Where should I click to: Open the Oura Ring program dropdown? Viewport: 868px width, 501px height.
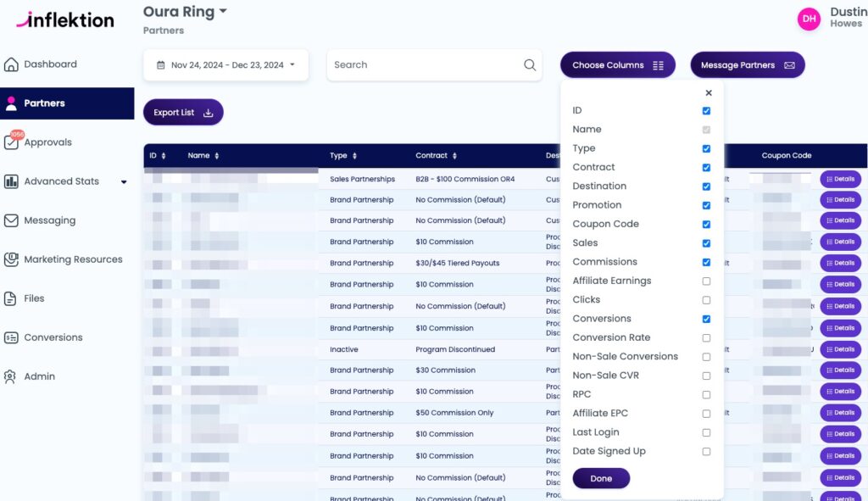click(185, 12)
